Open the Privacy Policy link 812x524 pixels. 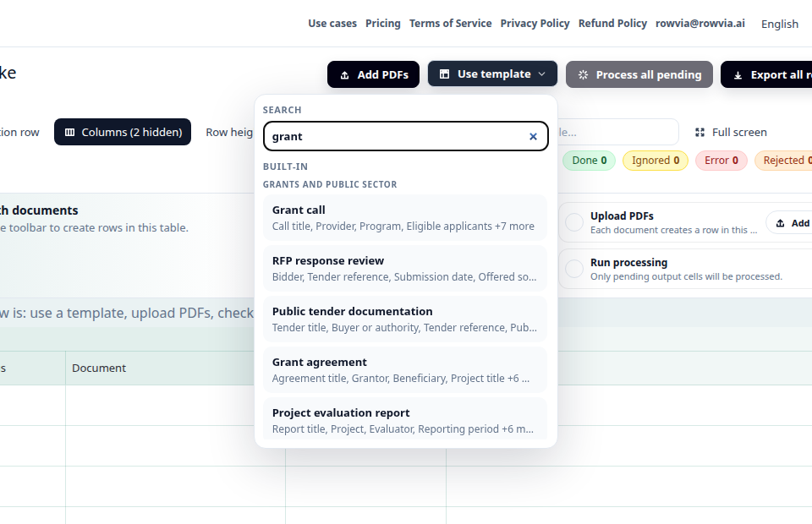(x=535, y=24)
